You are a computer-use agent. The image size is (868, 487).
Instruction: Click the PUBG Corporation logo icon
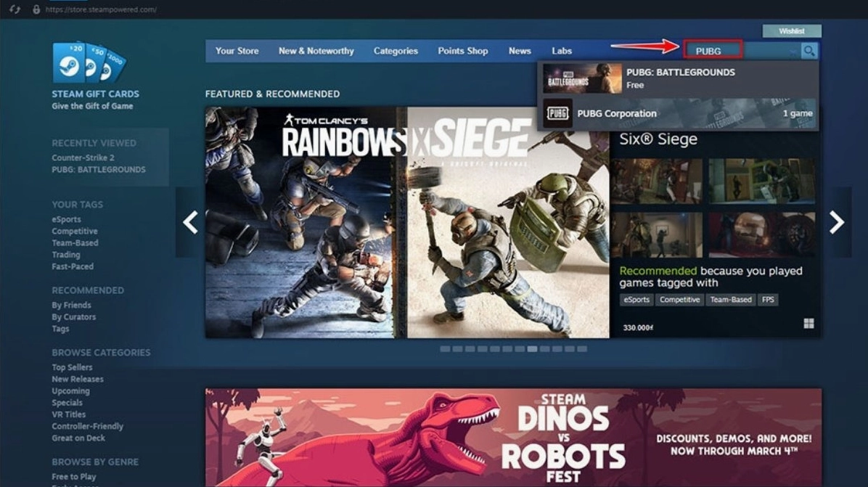557,113
